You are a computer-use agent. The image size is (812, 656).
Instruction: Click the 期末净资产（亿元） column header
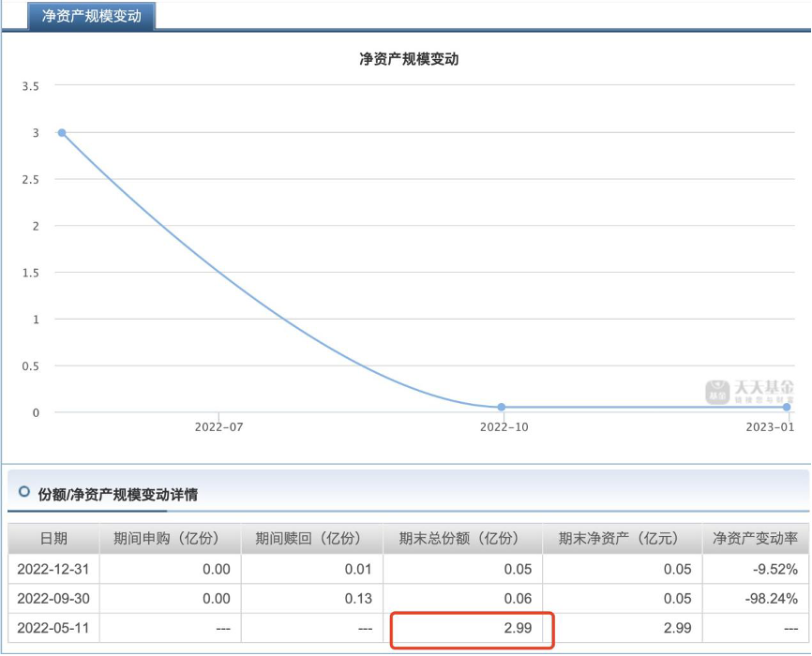coord(622,539)
